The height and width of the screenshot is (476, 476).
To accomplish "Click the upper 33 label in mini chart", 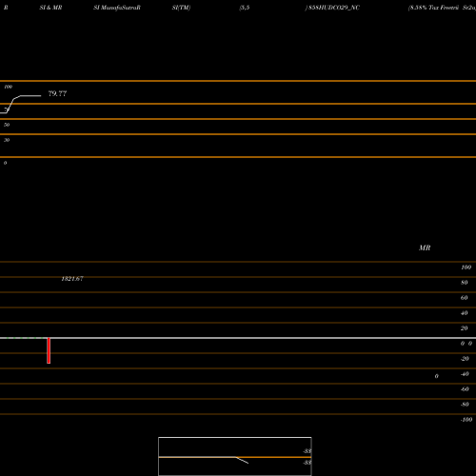I will (307, 451).
